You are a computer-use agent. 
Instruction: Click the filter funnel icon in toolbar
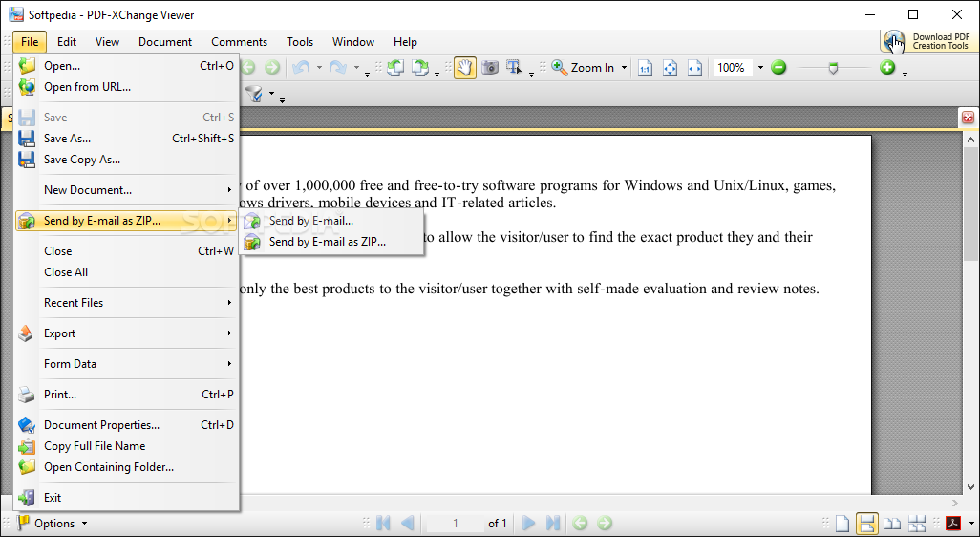[254, 95]
